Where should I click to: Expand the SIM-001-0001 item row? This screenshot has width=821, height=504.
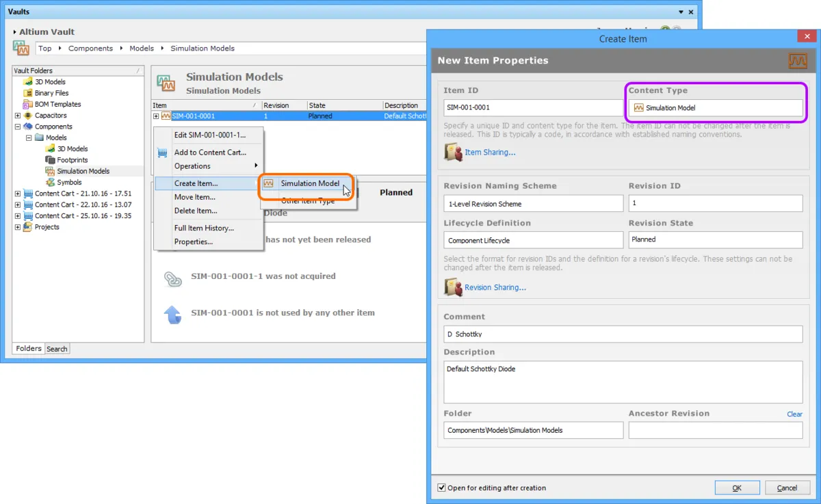coord(157,116)
